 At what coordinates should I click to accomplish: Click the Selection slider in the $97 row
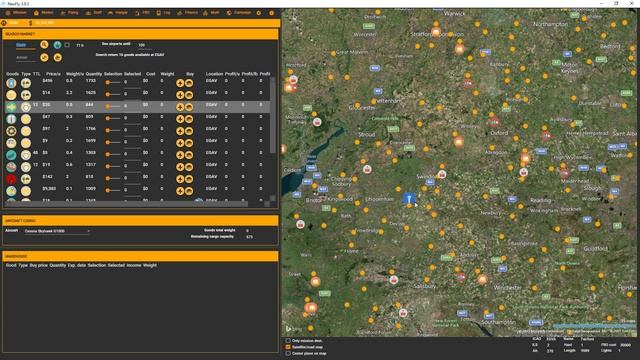coord(113,130)
